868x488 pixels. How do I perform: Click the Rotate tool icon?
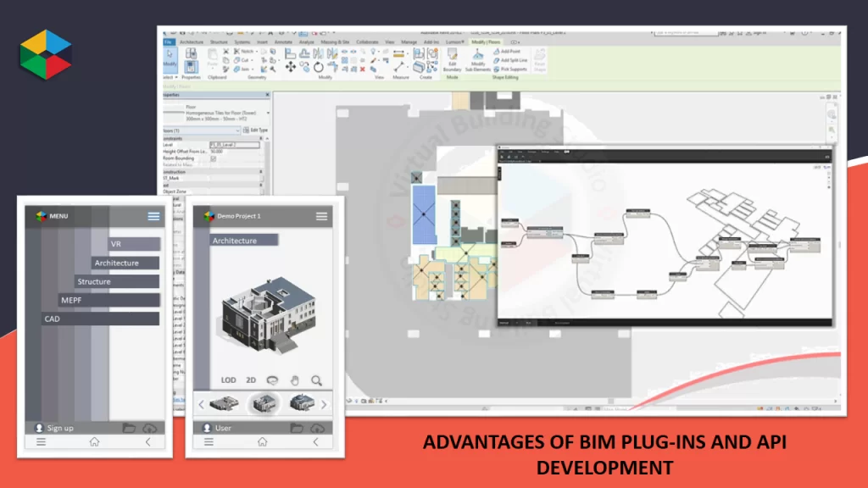pos(318,66)
